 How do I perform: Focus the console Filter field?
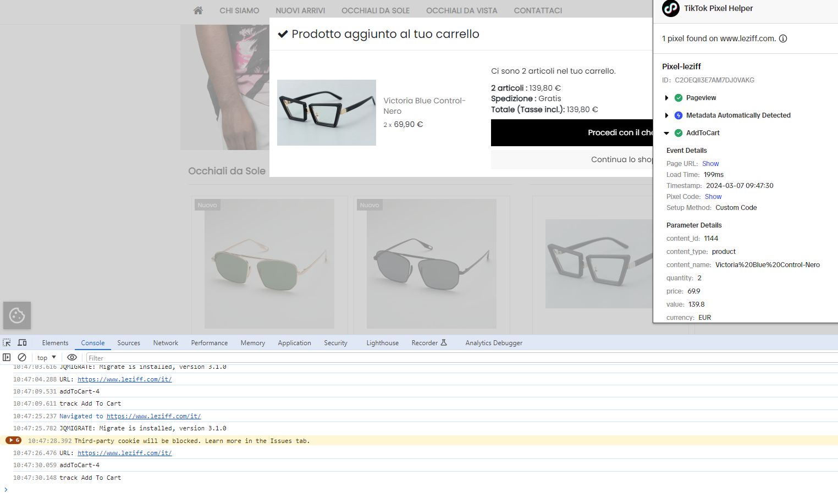pyautogui.click(x=461, y=358)
